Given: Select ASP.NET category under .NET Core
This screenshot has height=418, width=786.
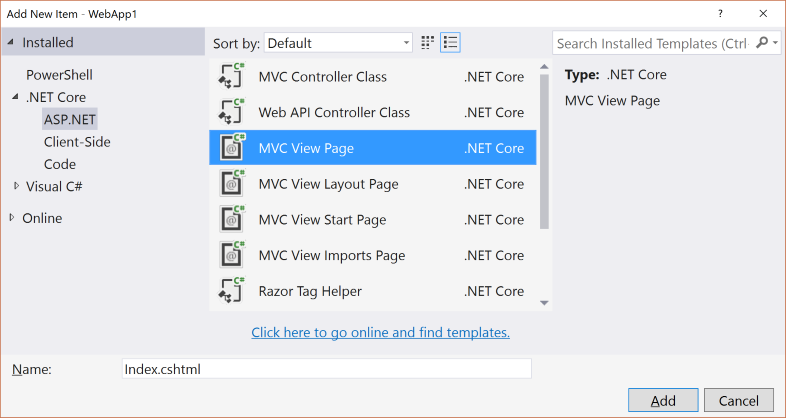Looking at the screenshot, I should pyautogui.click(x=70, y=119).
